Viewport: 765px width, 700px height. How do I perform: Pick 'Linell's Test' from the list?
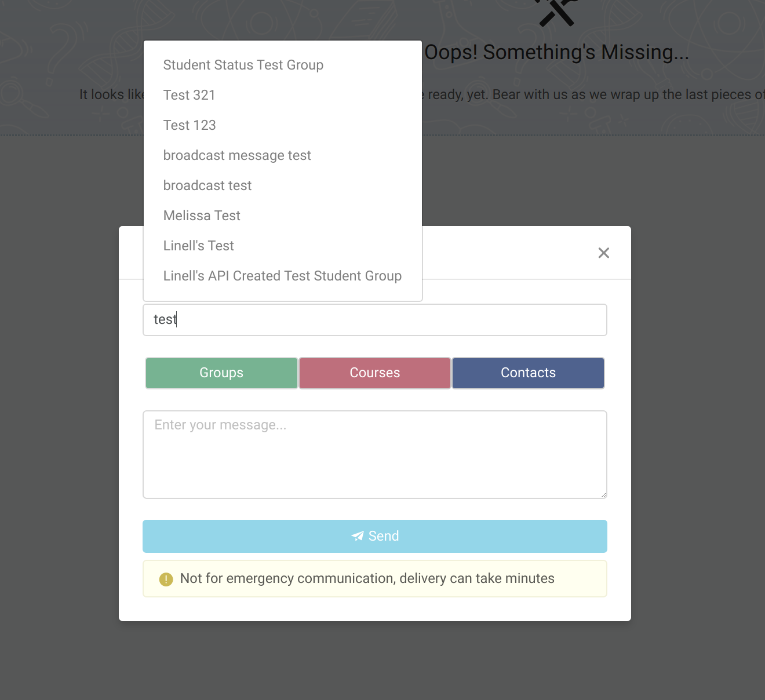click(x=198, y=246)
